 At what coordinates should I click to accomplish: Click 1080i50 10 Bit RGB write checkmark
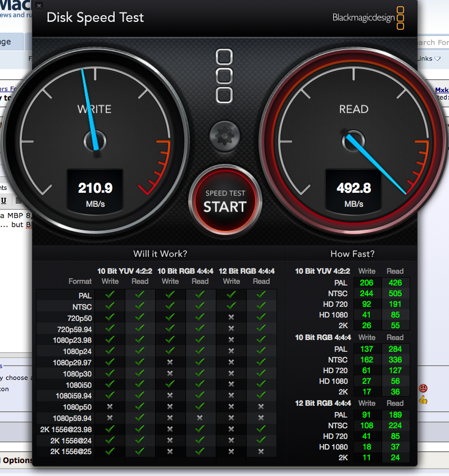click(170, 384)
